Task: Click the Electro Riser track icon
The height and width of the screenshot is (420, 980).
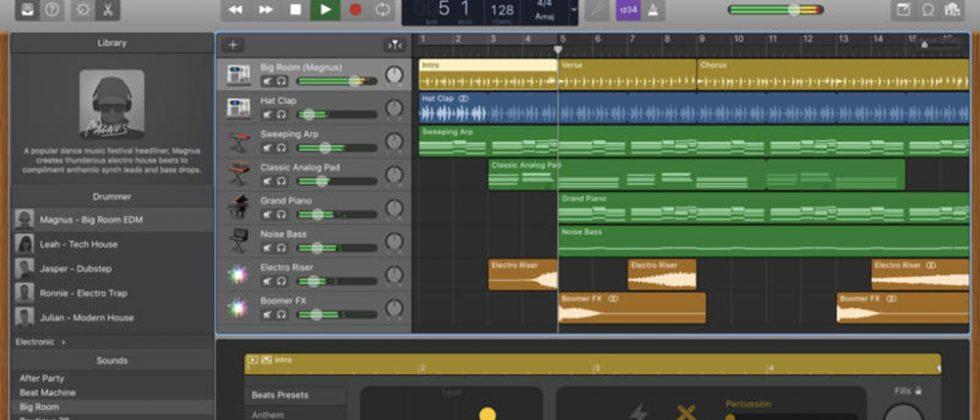Action: [x=238, y=275]
